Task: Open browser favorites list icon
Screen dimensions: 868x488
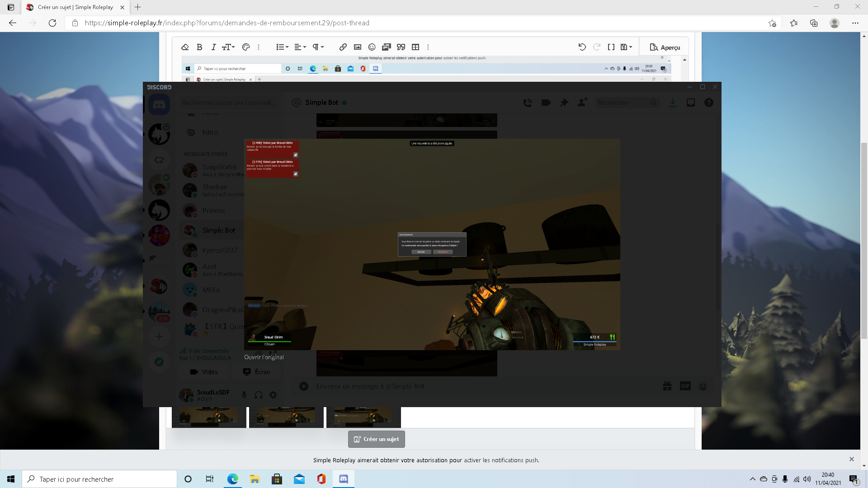Action: (x=794, y=23)
